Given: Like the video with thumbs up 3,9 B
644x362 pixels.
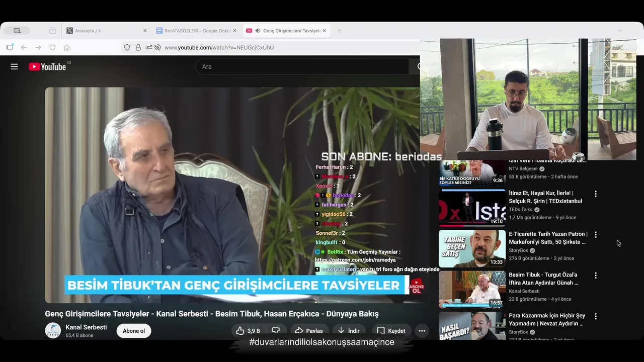Looking at the screenshot, I should coord(248,331).
